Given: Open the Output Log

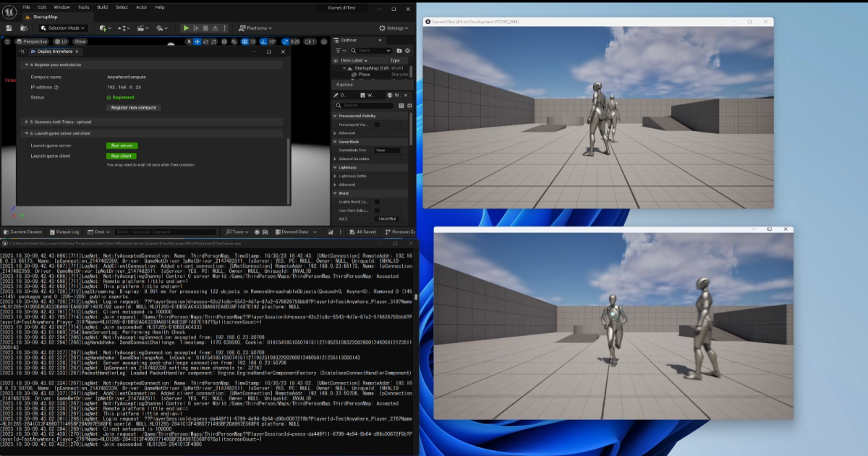Looking at the screenshot, I should [64, 232].
